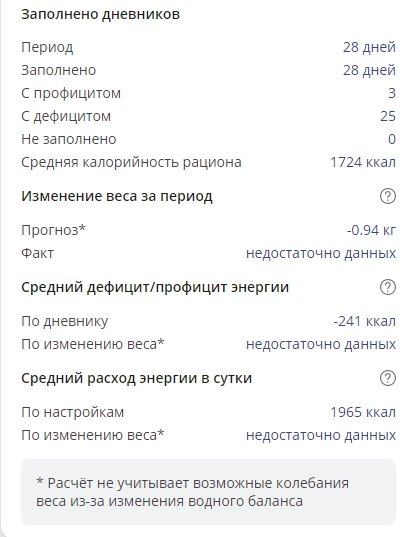Image resolution: width=404 pixels, height=537 pixels.
Task: Select the Средний расход энергии в сутки heading
Action: (x=136, y=378)
